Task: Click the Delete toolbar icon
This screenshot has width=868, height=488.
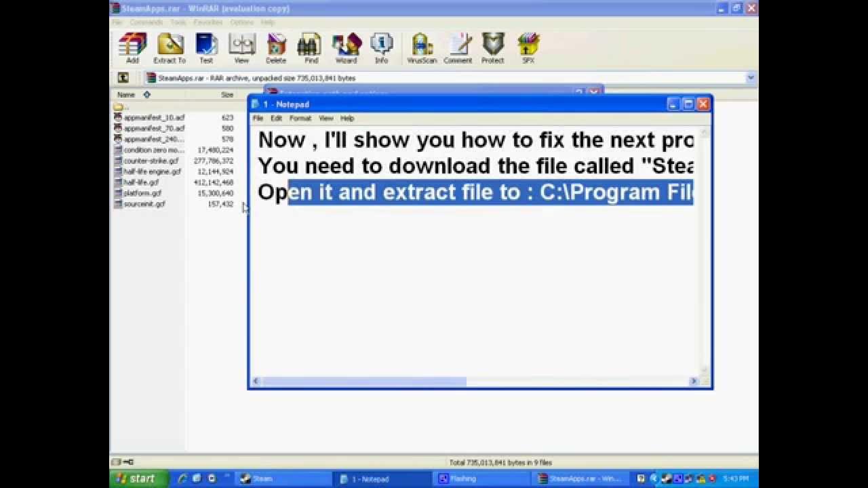Action: (276, 49)
